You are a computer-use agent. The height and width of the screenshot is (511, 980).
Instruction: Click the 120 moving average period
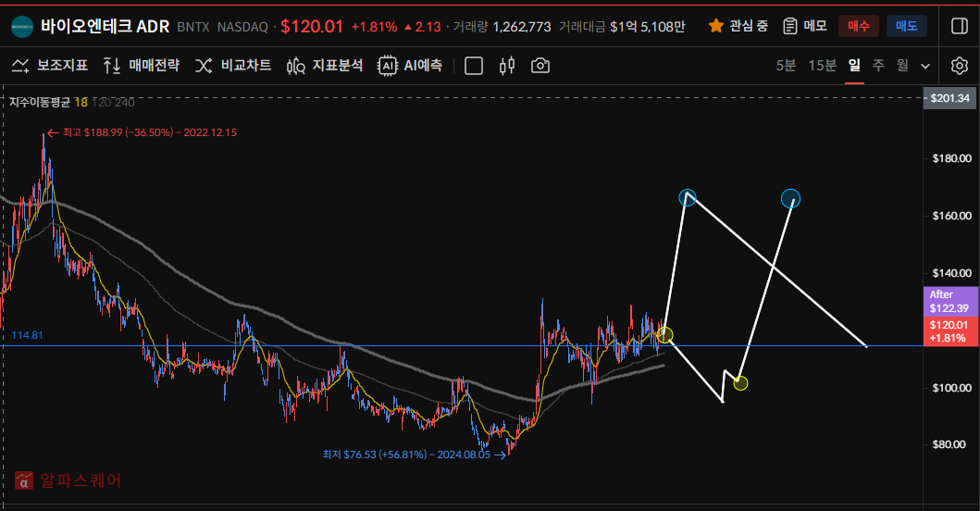[x=101, y=102]
